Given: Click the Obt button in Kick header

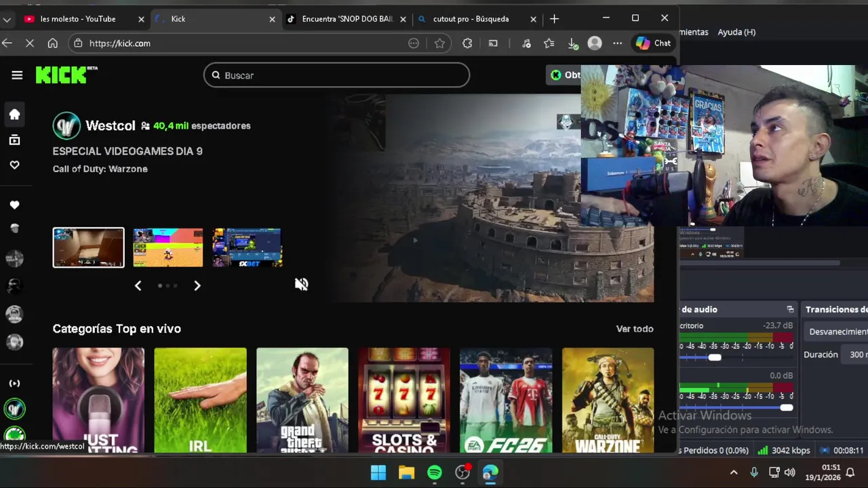Looking at the screenshot, I should 564,75.
